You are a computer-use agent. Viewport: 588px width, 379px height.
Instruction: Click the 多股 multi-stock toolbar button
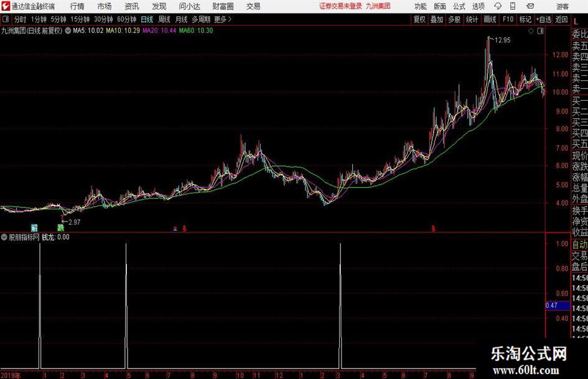click(x=454, y=19)
